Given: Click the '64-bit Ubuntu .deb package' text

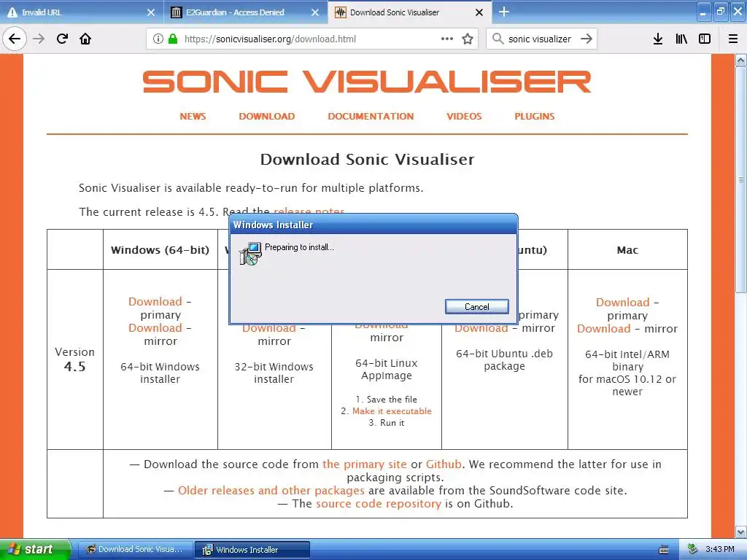Looking at the screenshot, I should (x=505, y=360).
